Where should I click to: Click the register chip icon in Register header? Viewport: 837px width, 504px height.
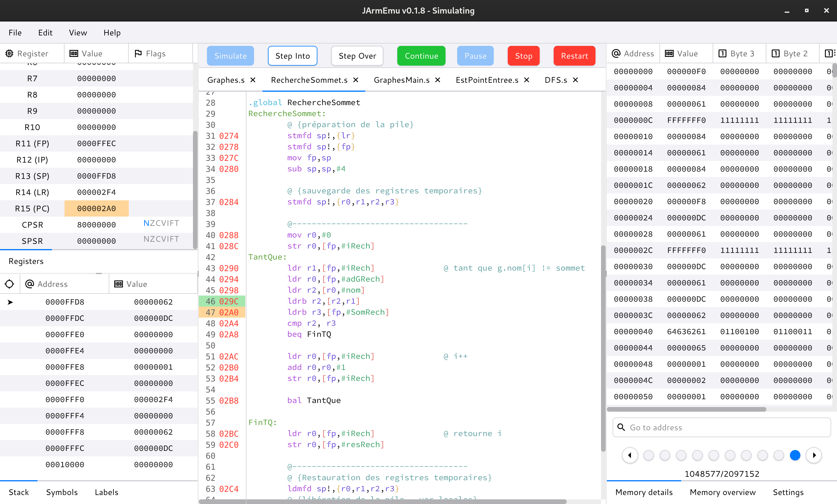point(9,54)
